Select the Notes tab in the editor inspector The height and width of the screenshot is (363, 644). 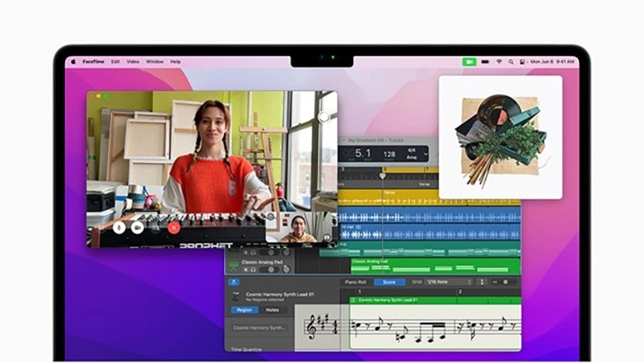pos(272,310)
